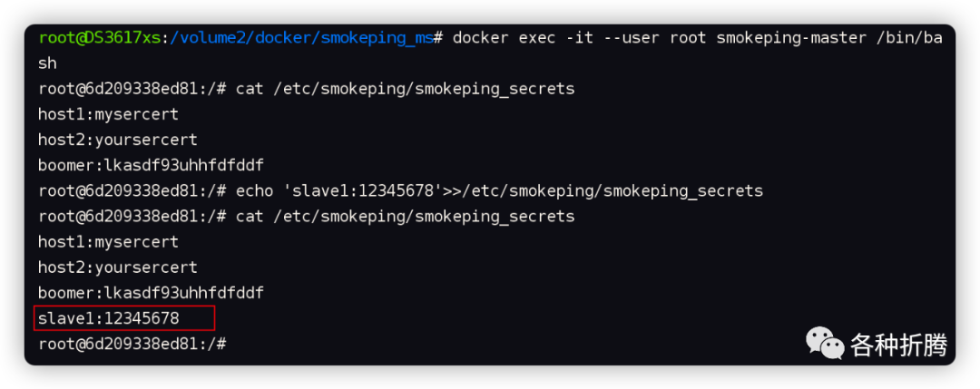
Task: Click the first host1:mysercert output line
Action: click(108, 114)
